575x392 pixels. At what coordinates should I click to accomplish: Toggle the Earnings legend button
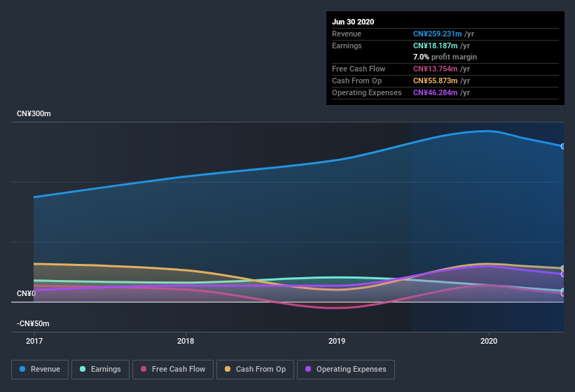[x=100, y=370]
